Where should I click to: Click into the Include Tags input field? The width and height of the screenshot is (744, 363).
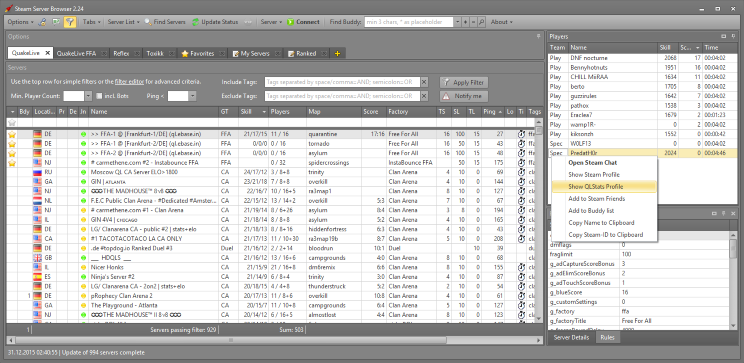coord(342,82)
